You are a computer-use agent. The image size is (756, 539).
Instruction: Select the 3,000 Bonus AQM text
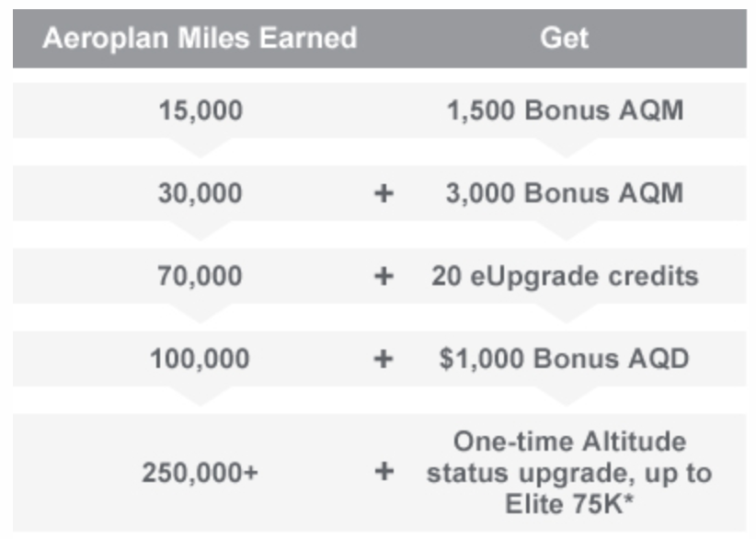565,193
